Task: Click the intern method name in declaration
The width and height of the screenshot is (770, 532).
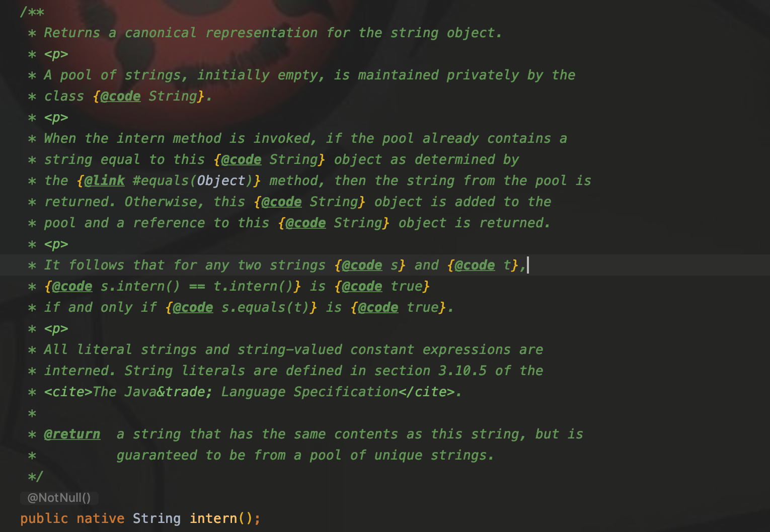Action: coord(213,518)
